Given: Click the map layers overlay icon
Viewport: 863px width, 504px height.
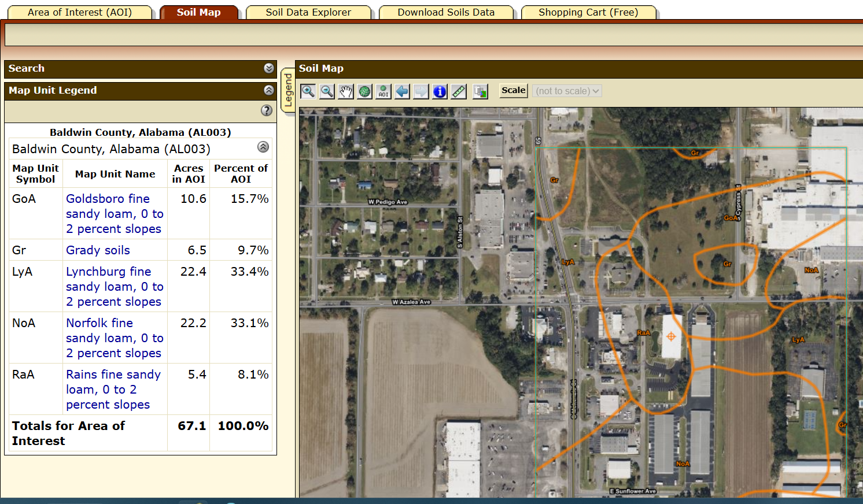Looking at the screenshot, I should pyautogui.click(x=480, y=91).
